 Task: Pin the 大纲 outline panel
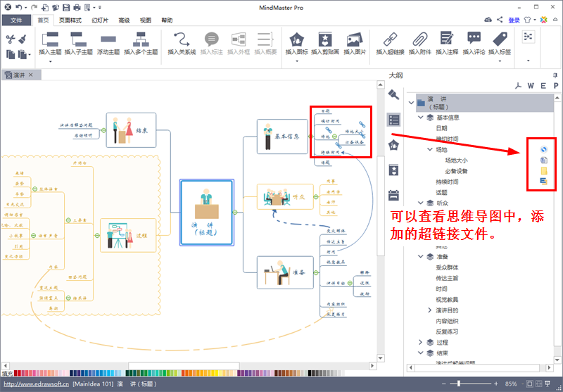tap(555, 75)
